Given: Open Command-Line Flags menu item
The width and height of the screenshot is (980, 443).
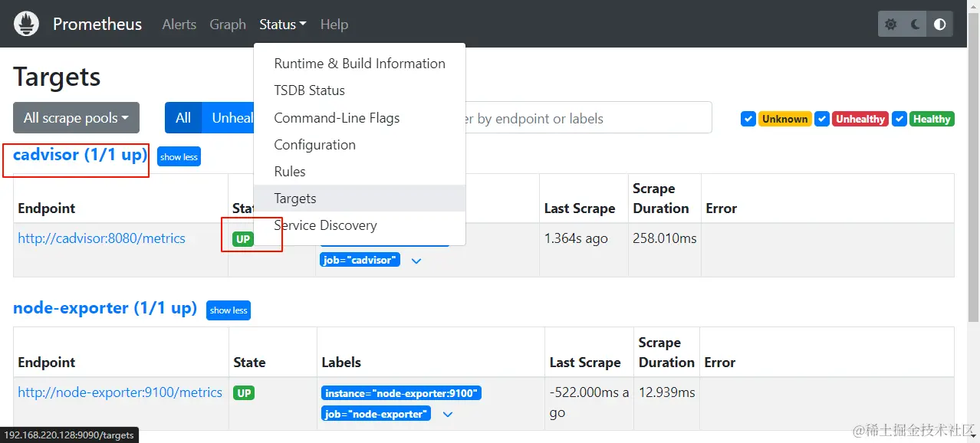Looking at the screenshot, I should (x=337, y=118).
